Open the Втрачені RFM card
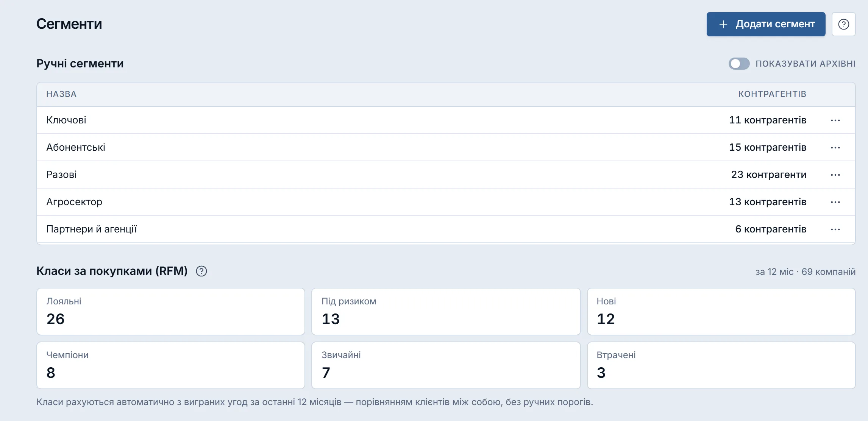The width and height of the screenshot is (868, 421). [721, 365]
